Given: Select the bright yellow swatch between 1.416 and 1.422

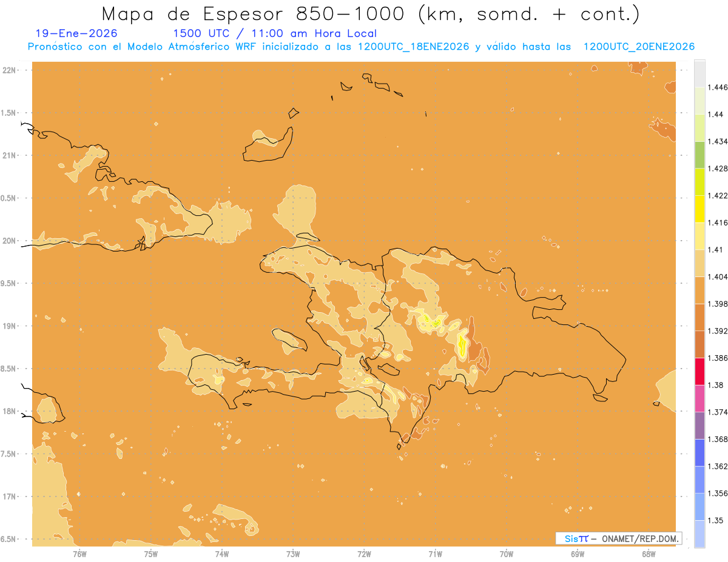Looking at the screenshot, I should pos(699,209).
